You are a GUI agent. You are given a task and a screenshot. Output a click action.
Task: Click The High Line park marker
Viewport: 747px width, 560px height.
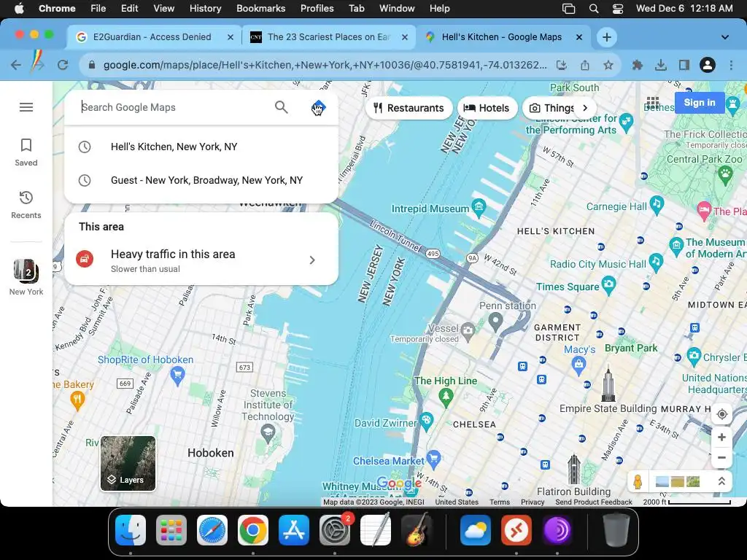point(446,396)
